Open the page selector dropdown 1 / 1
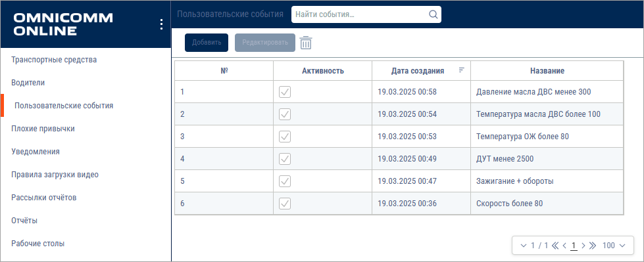The width and height of the screenshot is (644, 262). pyautogui.click(x=534, y=246)
